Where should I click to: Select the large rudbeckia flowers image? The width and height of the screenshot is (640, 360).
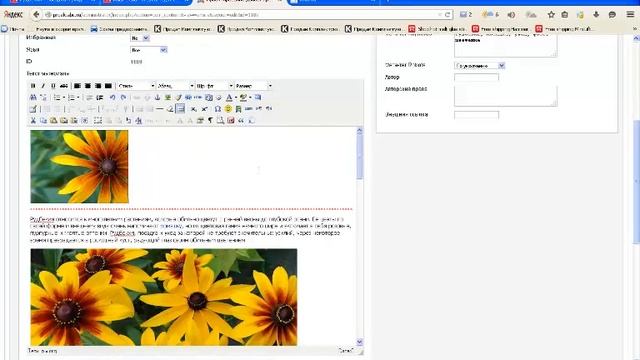pos(164,297)
